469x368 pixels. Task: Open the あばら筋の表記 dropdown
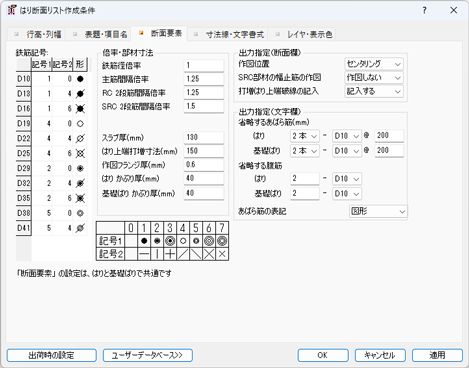tap(378, 211)
